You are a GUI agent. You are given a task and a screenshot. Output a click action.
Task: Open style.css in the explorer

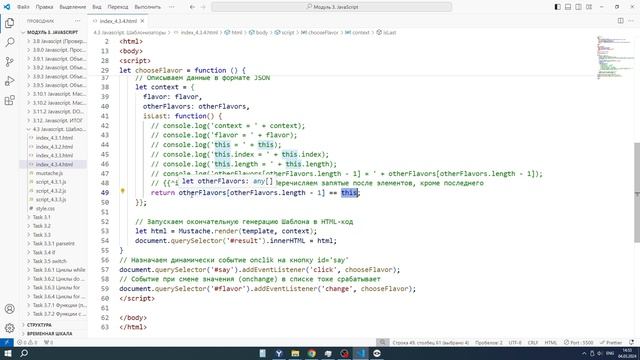(45, 208)
